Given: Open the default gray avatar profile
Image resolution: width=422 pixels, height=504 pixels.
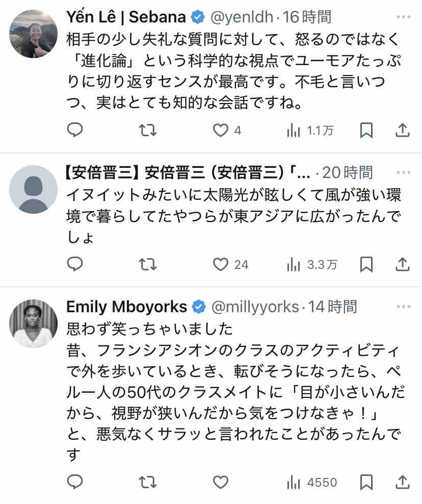Looking at the screenshot, I should (34, 189).
